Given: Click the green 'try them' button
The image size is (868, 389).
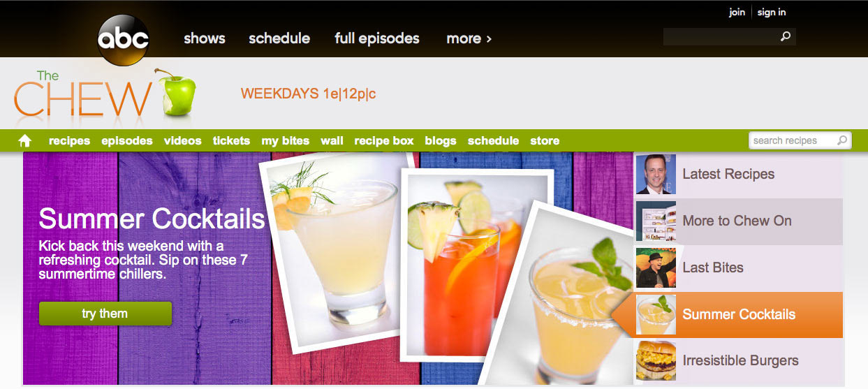Looking at the screenshot, I should tap(105, 314).
